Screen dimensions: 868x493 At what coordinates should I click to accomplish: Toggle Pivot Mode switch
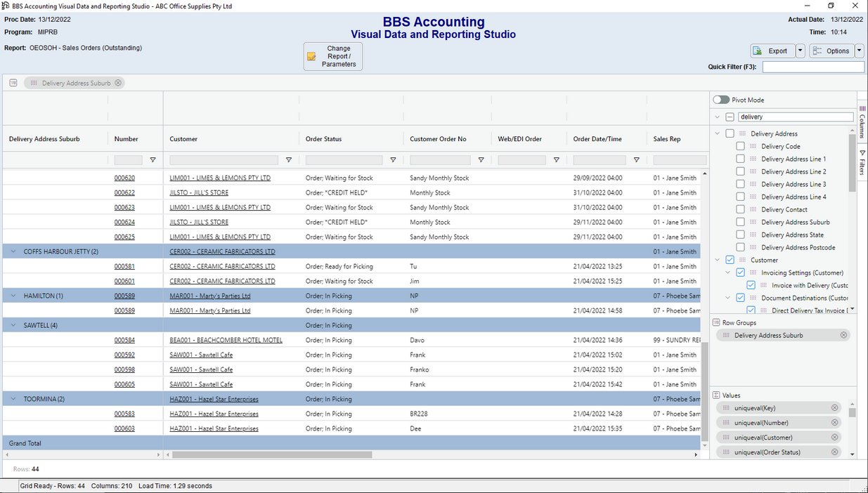pyautogui.click(x=721, y=100)
